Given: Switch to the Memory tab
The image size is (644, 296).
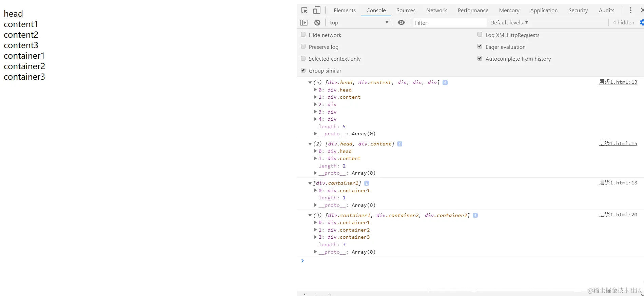Looking at the screenshot, I should click(509, 11).
